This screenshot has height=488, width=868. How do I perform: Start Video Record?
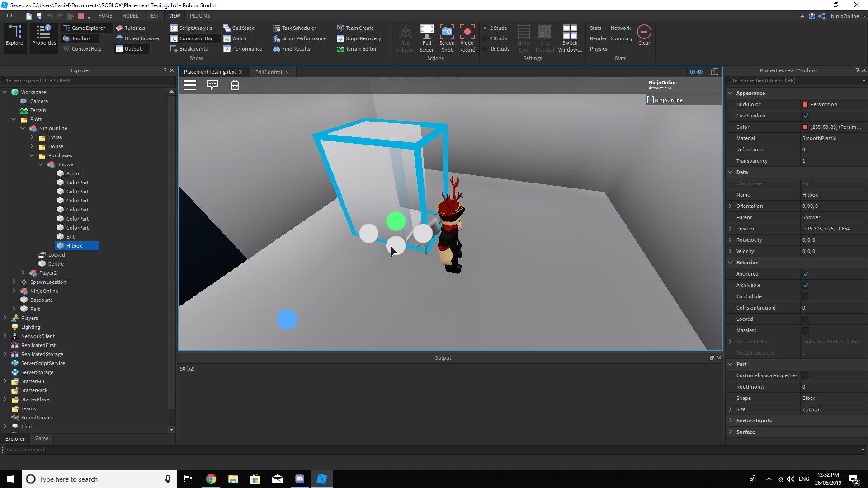[467, 38]
